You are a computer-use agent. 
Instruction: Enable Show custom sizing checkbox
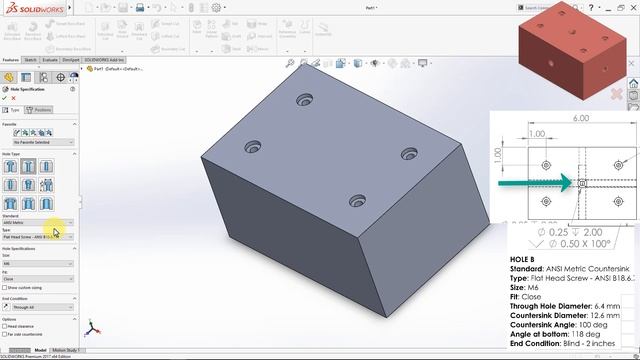click(4, 288)
